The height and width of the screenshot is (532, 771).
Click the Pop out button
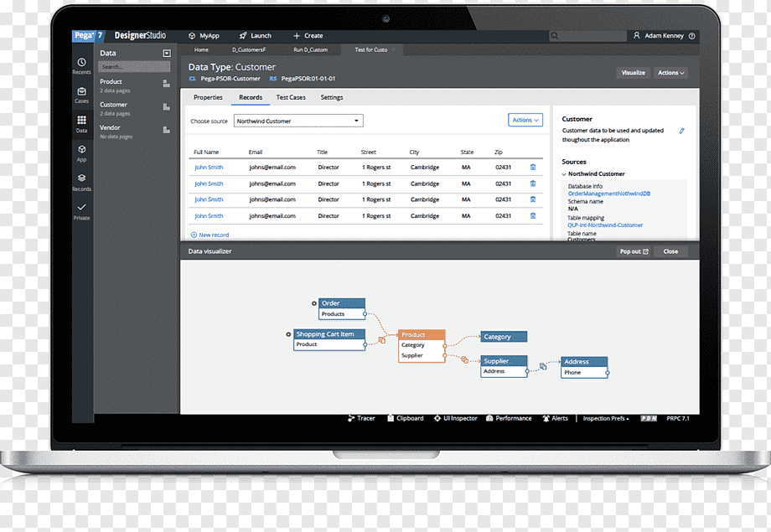(634, 251)
